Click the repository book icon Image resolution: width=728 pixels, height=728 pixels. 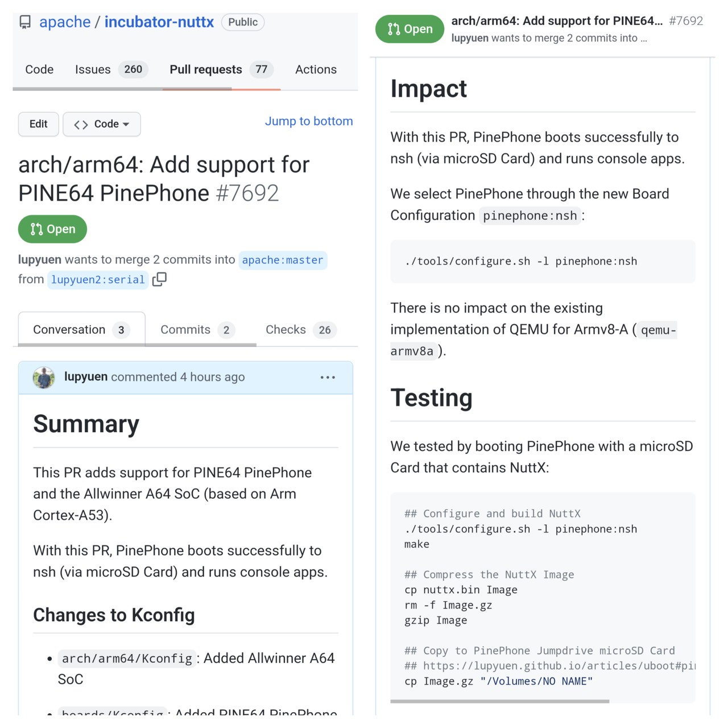(25, 22)
